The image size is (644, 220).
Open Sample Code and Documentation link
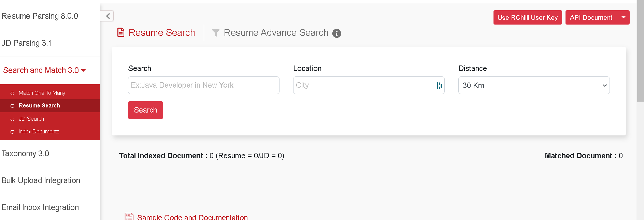[192, 217]
